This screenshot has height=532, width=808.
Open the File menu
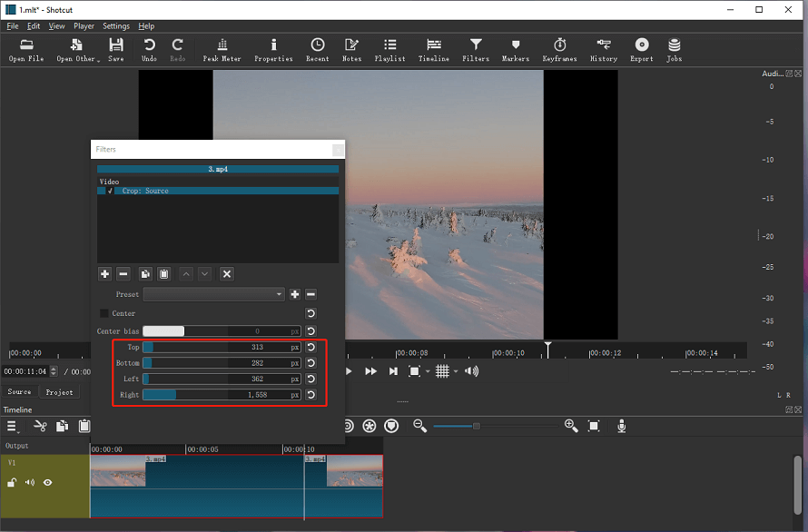click(13, 26)
